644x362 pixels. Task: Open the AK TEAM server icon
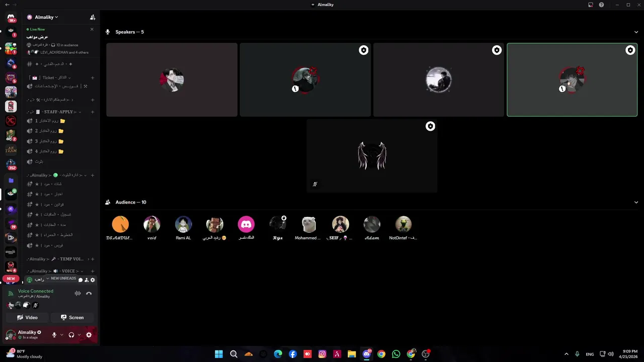point(11,149)
